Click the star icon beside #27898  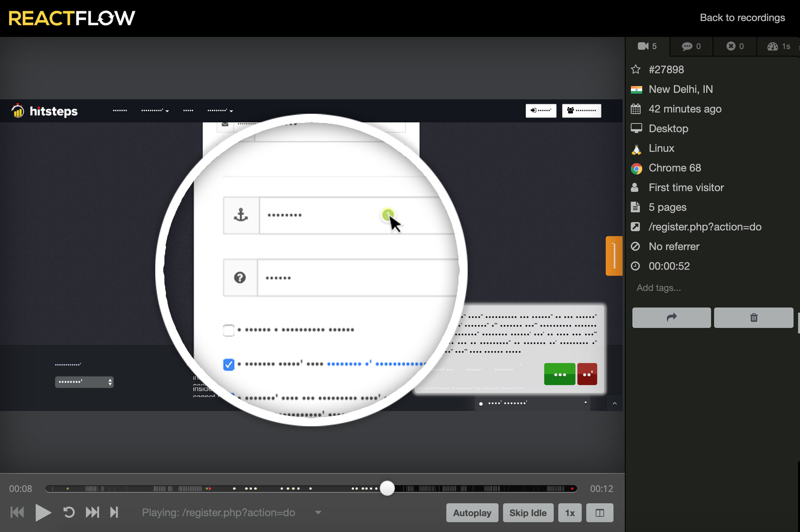point(636,69)
